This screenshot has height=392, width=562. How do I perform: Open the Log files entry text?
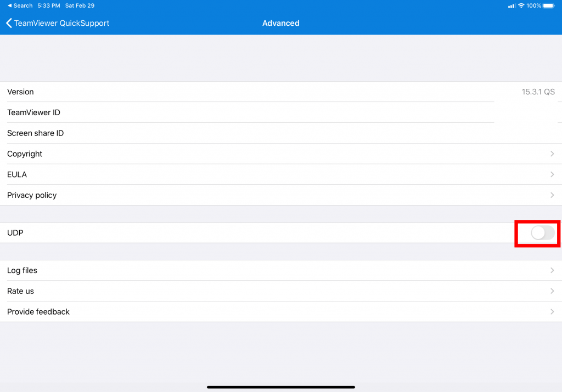coord(22,270)
